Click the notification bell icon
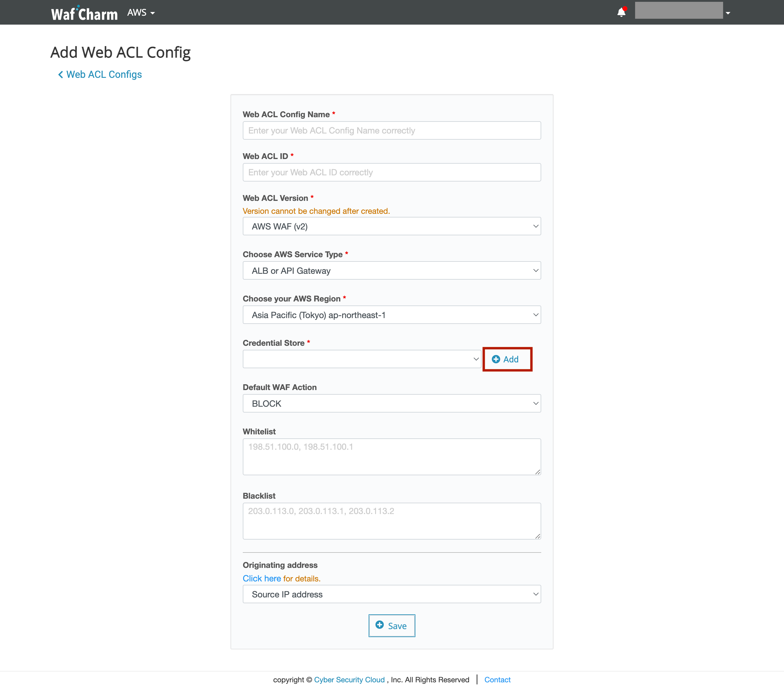This screenshot has width=784, height=686. tap(621, 13)
